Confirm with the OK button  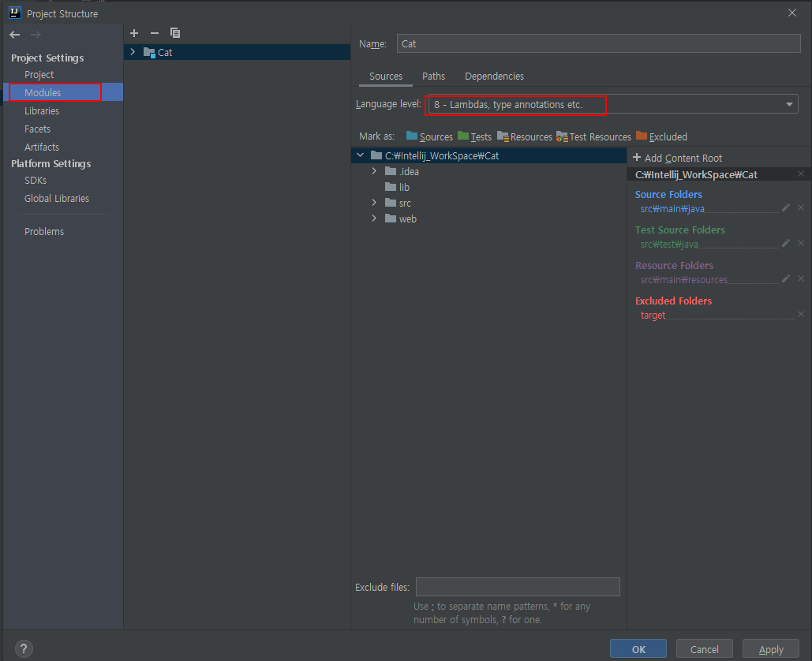pos(638,649)
